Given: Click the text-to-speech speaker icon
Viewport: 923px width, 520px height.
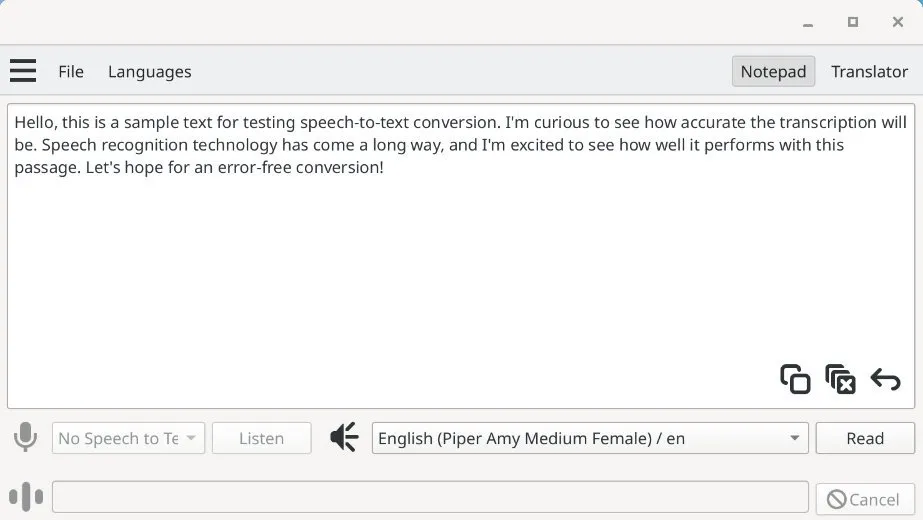Looking at the screenshot, I should [x=344, y=437].
